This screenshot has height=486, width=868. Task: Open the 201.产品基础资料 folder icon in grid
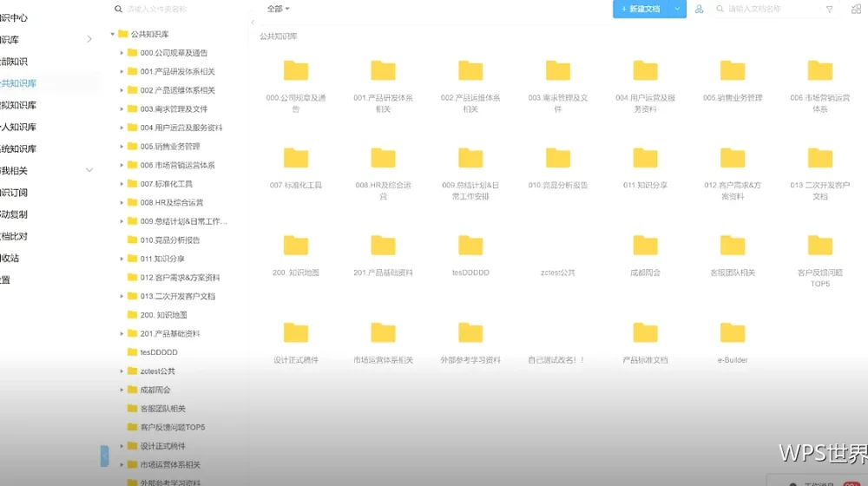[383, 246]
